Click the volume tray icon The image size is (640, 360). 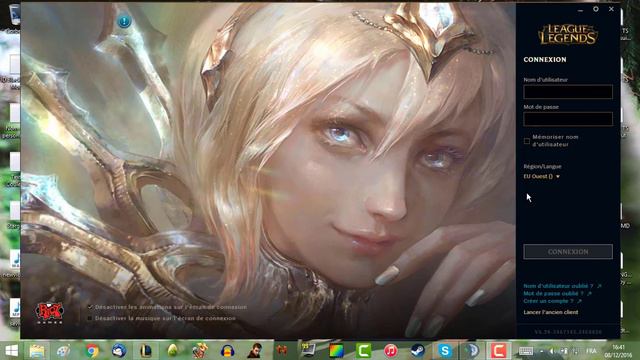553,351
